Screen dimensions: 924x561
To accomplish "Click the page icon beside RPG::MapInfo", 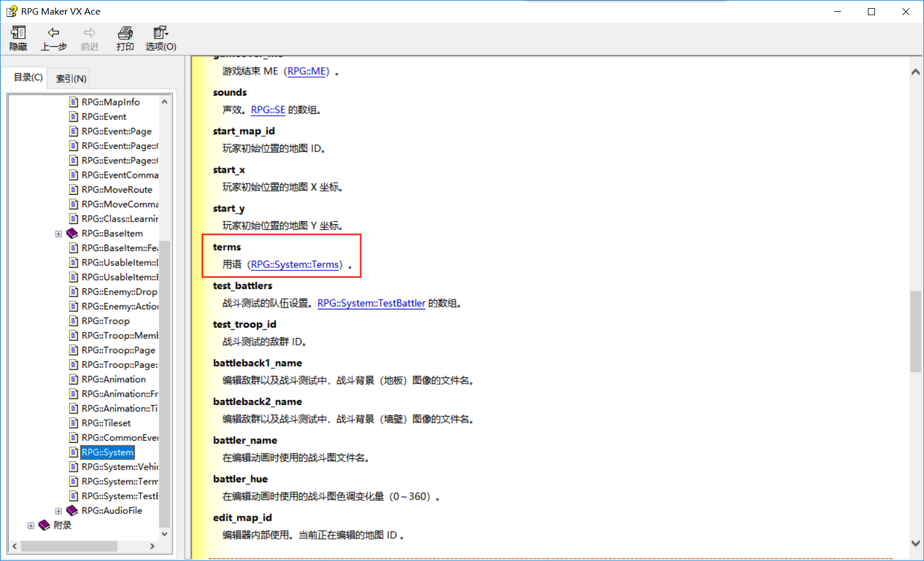I will (x=74, y=102).
